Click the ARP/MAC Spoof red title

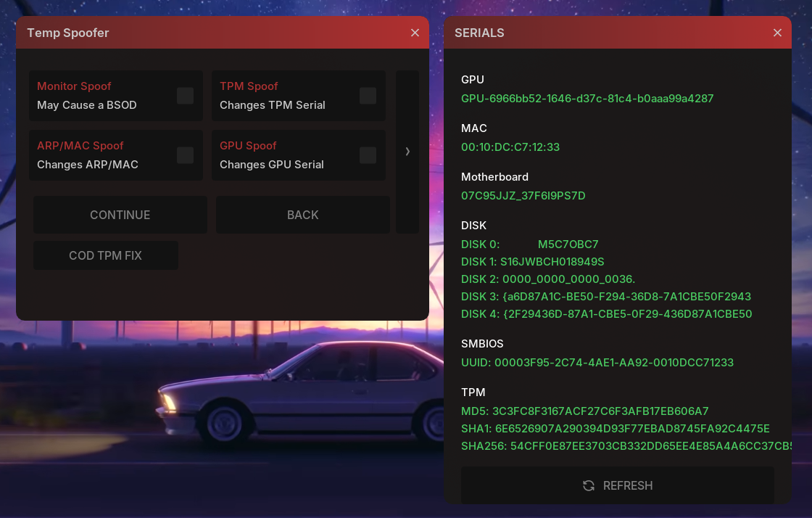(x=80, y=146)
